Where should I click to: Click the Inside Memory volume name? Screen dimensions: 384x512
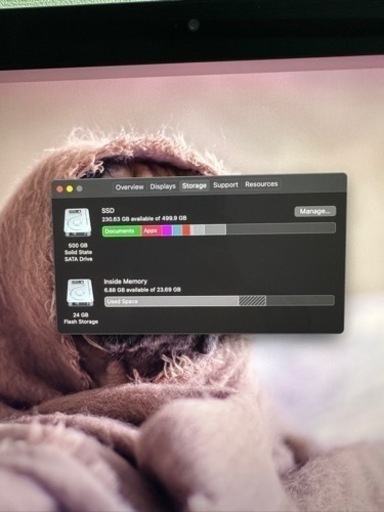tap(125, 282)
